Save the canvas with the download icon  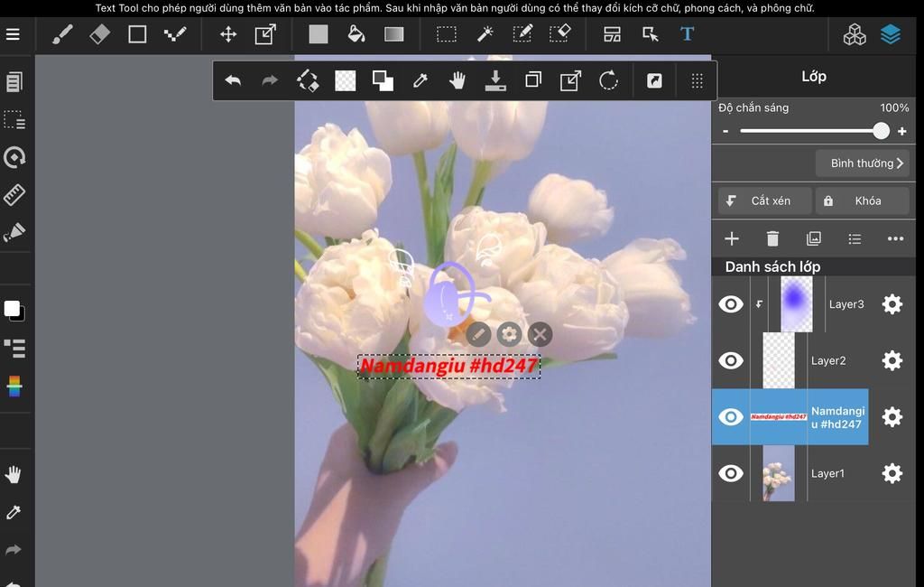(x=495, y=80)
